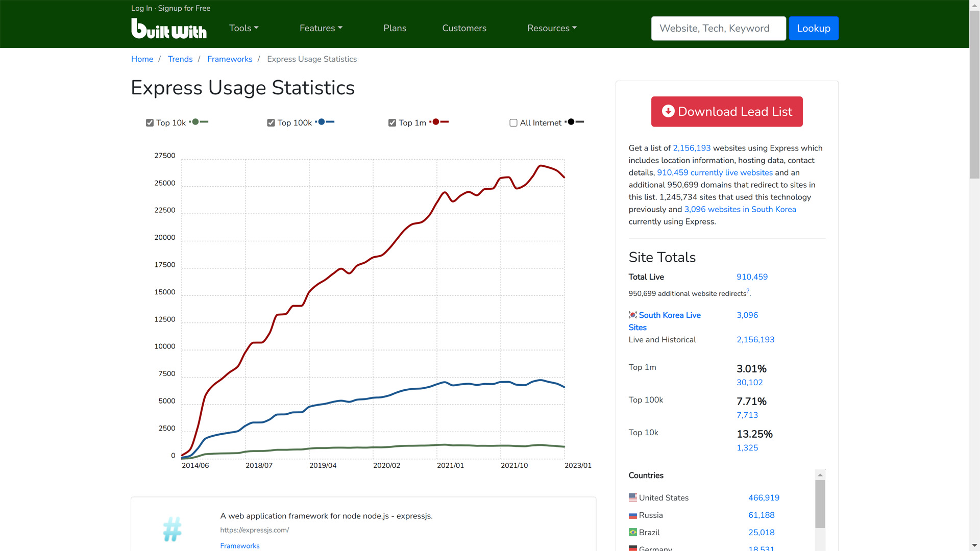Viewport: 980px width, 551px height.
Task: Click the blue Lookup button
Action: click(x=814, y=29)
